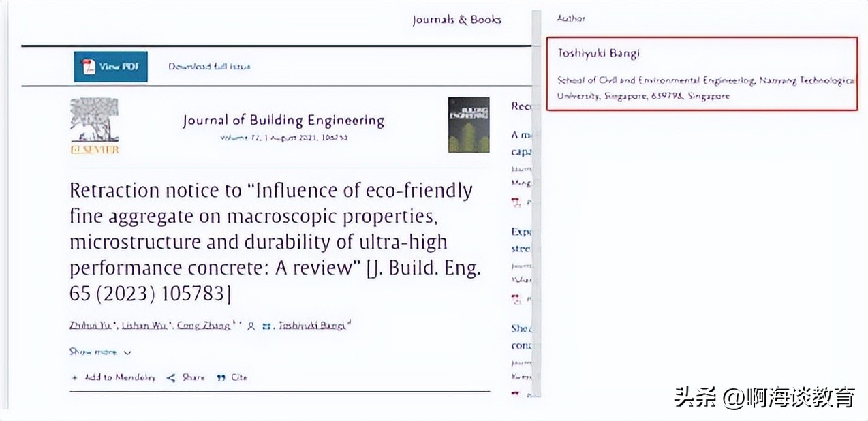Click the Retraction notice article title
The image size is (868, 421).
(275, 242)
